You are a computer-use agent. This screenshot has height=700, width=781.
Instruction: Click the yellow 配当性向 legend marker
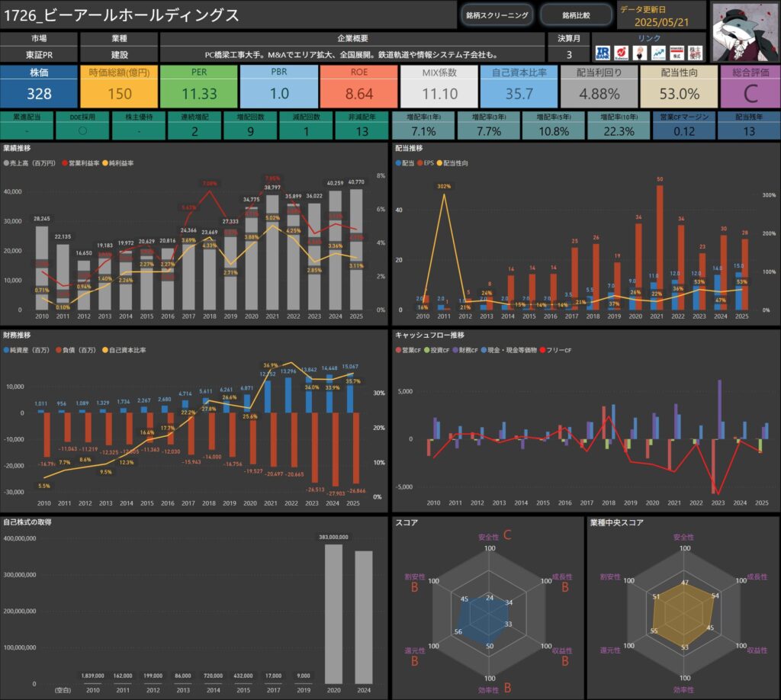[x=439, y=163]
